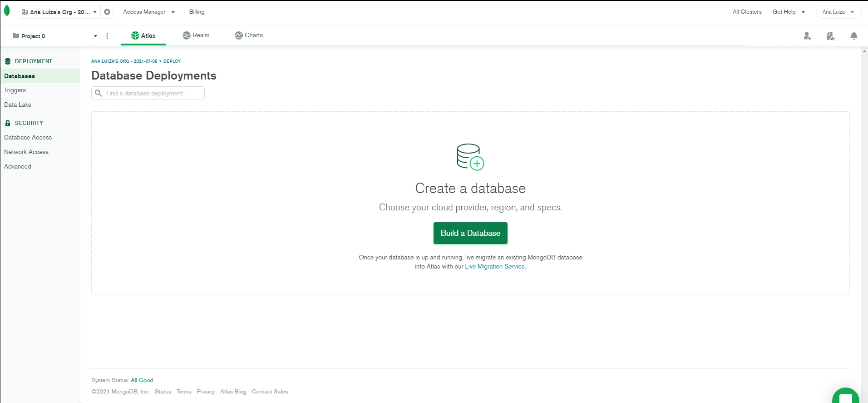
Task: Click the search magnifier icon
Action: tap(98, 93)
